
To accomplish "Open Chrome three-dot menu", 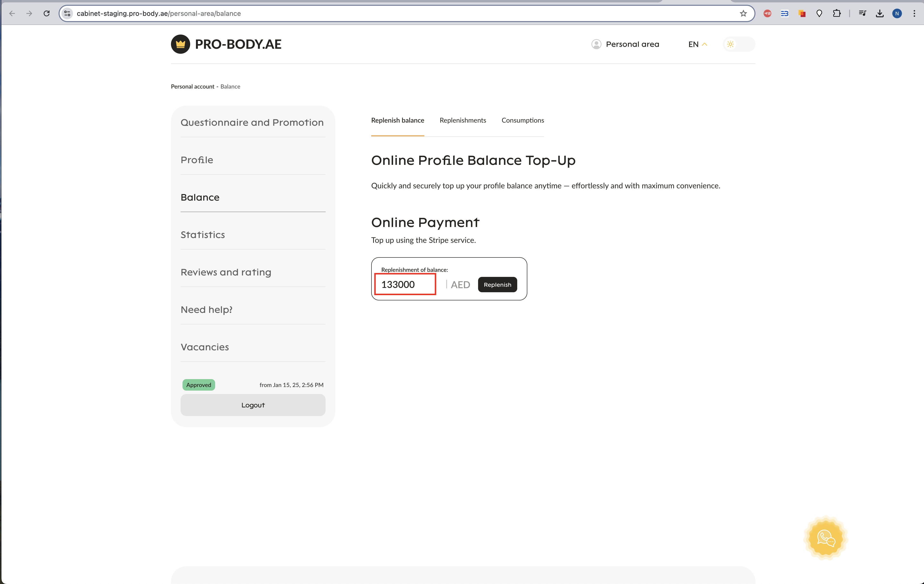I will [914, 13].
